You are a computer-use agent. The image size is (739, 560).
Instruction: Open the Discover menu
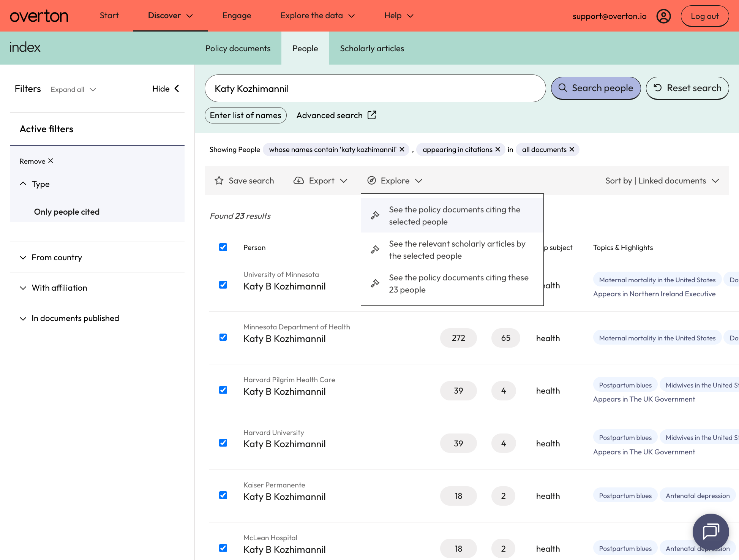click(171, 16)
